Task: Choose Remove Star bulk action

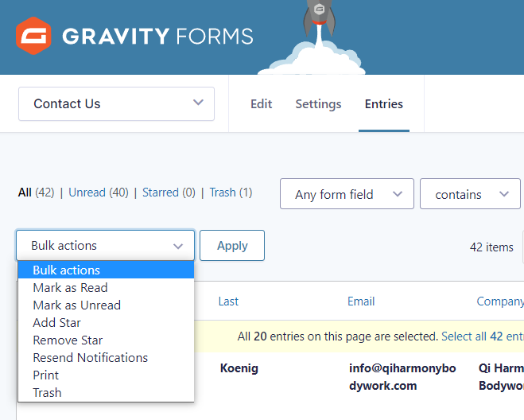Action: (106, 340)
